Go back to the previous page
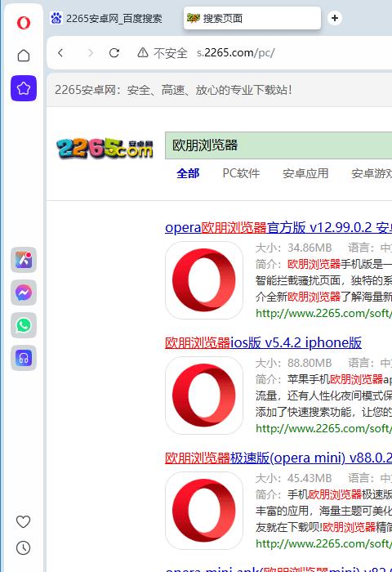Image resolution: width=392 pixels, height=572 pixels. click(x=60, y=53)
